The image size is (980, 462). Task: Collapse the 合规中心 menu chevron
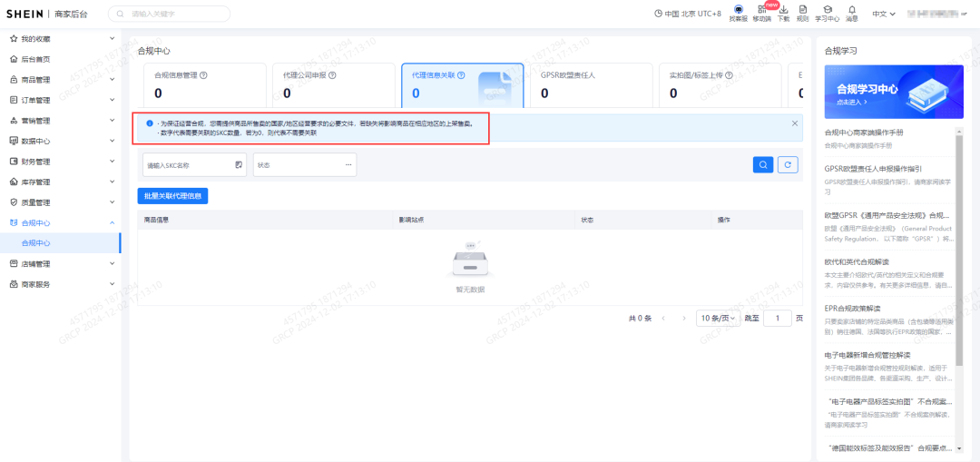[x=112, y=223]
